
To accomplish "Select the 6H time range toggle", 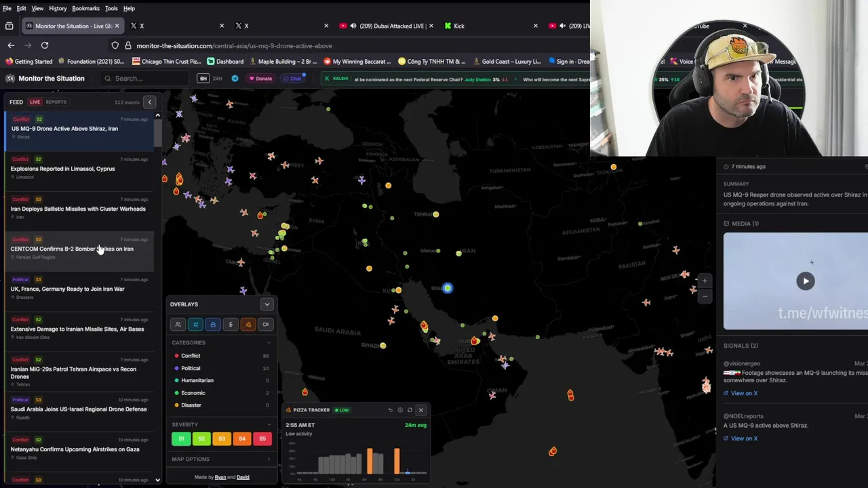I will (203, 79).
